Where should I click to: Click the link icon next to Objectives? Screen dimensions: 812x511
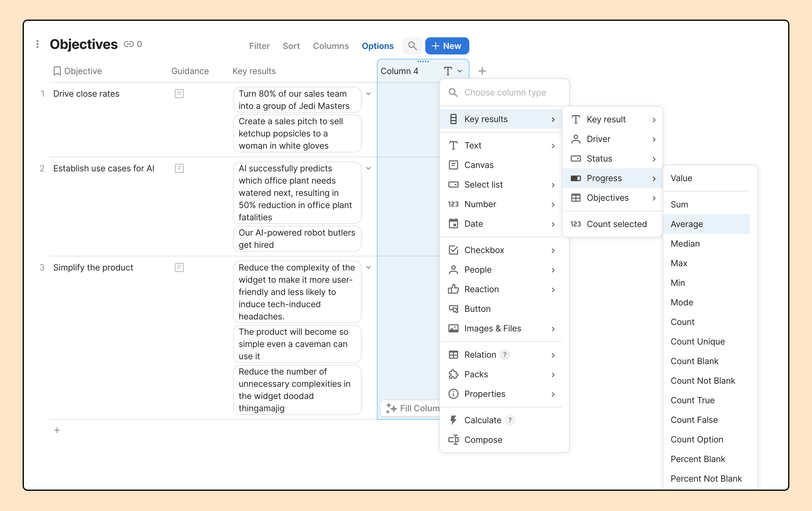pos(129,44)
